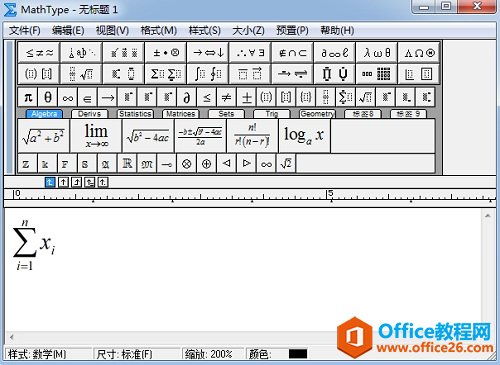Insert the element-of symbol ∈ from small bar
Viewport: 500px width, 365px height.
point(87,97)
